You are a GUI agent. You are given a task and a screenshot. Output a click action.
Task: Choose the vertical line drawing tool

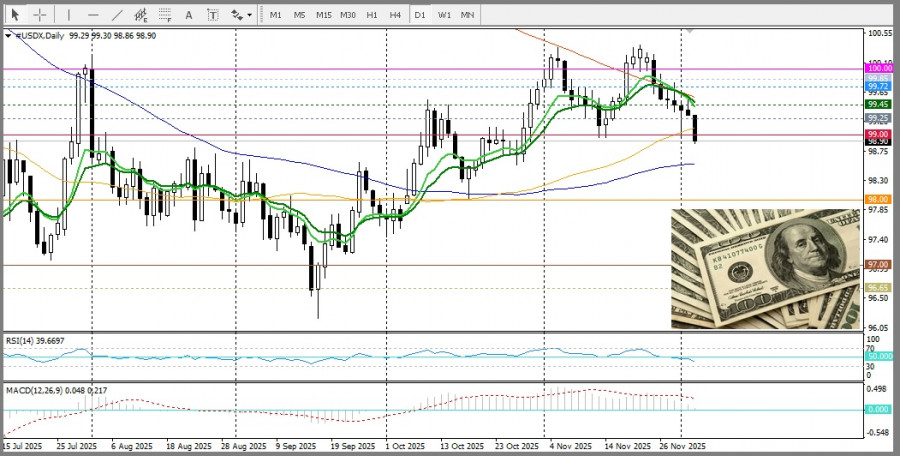coord(69,15)
